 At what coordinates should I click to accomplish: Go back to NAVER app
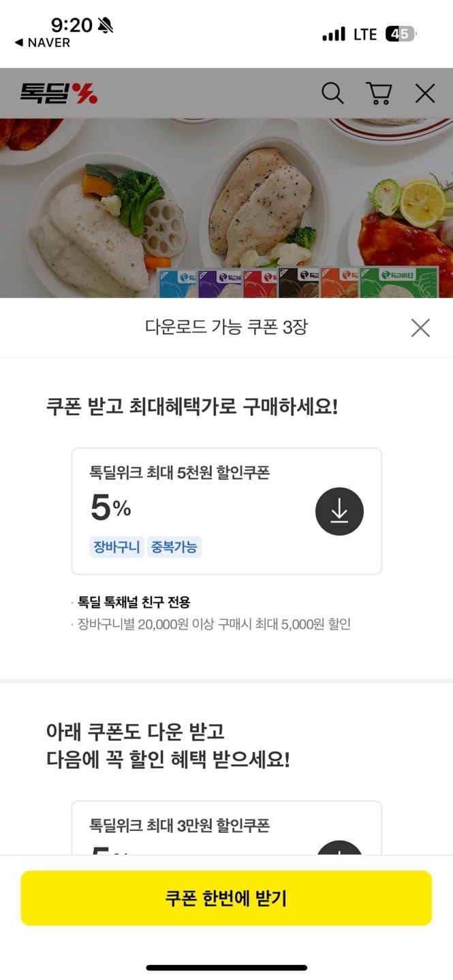pyautogui.click(x=42, y=42)
